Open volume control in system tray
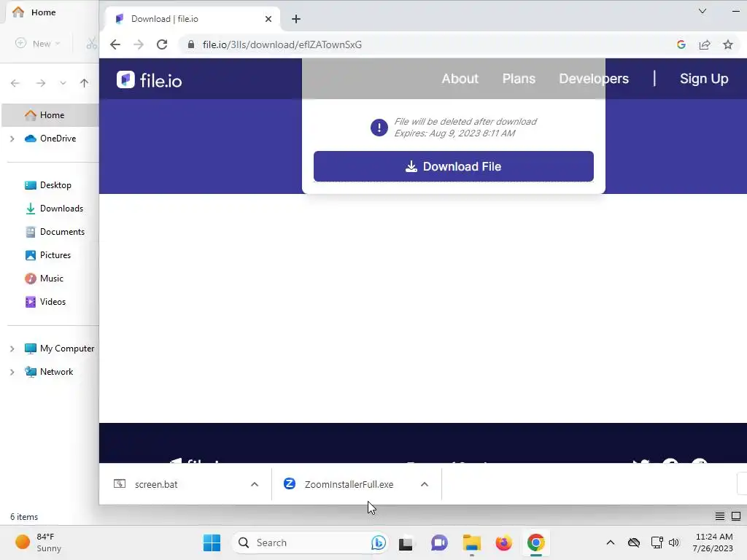This screenshot has width=747, height=560. click(673, 542)
